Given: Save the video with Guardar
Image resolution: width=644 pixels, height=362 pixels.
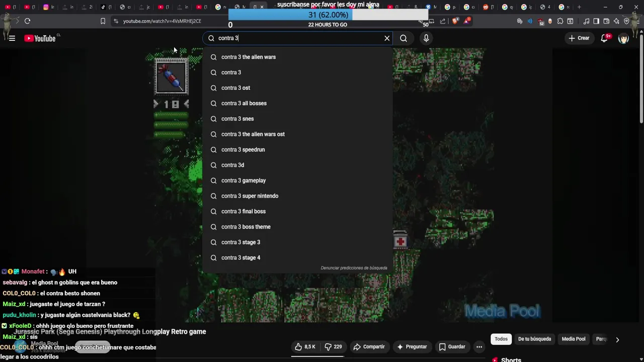Looking at the screenshot, I should pyautogui.click(x=452, y=347).
